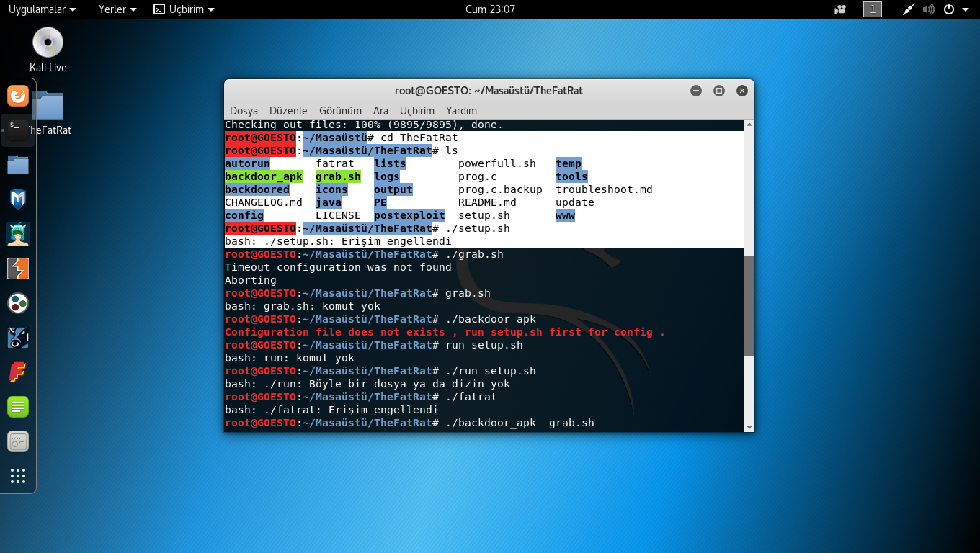
Task: Click 'backdoor_apk' in the ls output
Action: point(264,176)
